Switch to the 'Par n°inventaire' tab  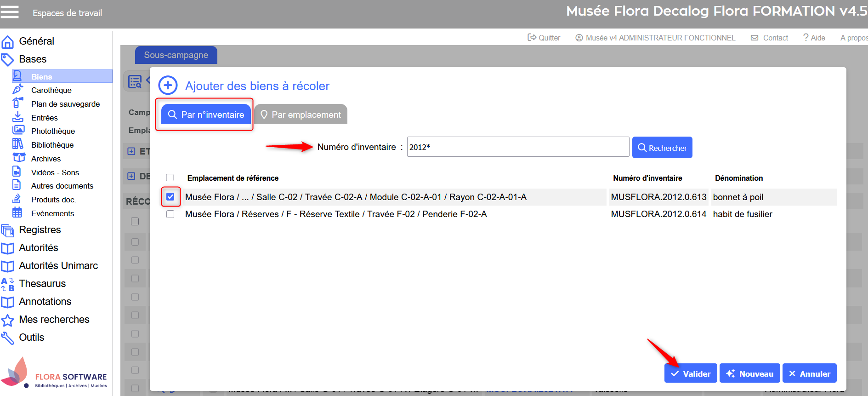tap(206, 115)
